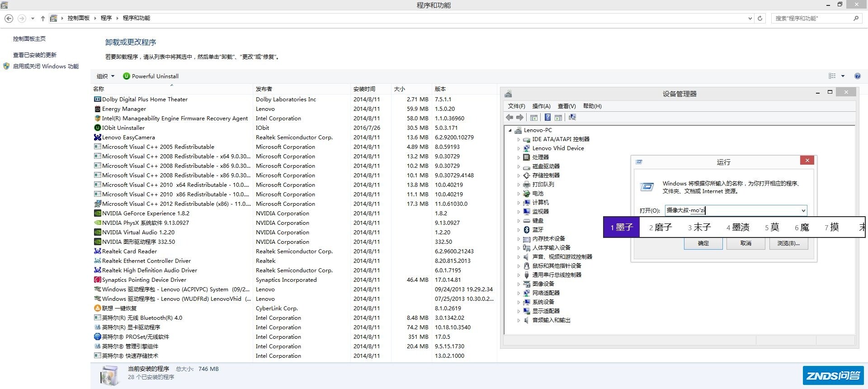Click the view options icon in programs list
Screen dimensions: 868x389
click(832, 76)
